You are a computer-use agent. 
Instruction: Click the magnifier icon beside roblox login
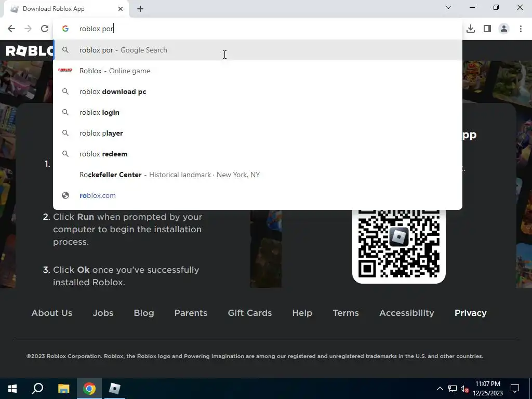65,112
